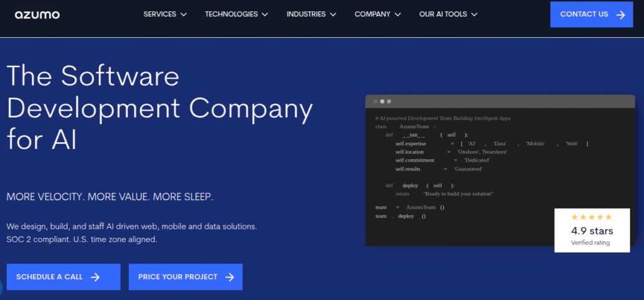Click the Contact Us button label
Image resolution: width=644 pixels, height=300 pixels.
[584, 14]
